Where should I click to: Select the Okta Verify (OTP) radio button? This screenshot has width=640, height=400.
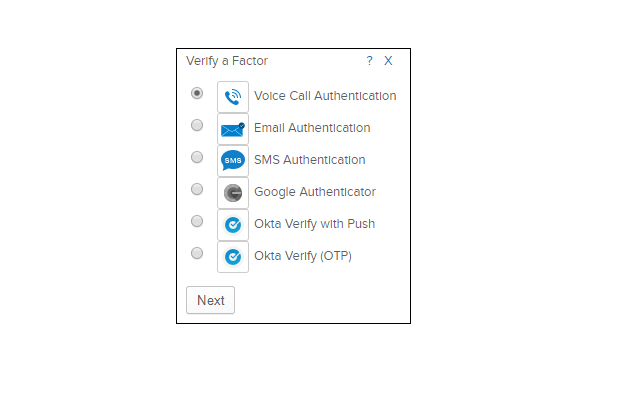197,253
